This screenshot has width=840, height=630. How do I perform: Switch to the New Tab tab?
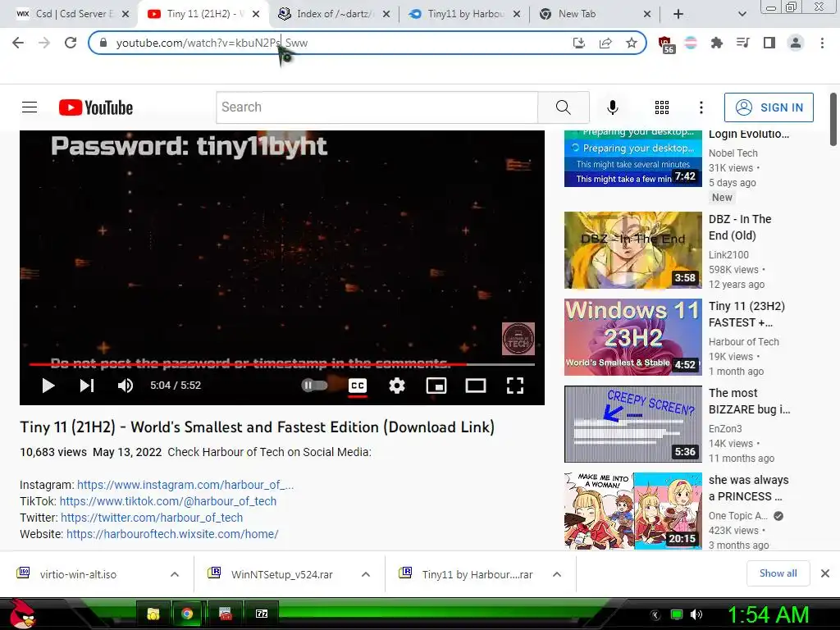[x=594, y=14]
